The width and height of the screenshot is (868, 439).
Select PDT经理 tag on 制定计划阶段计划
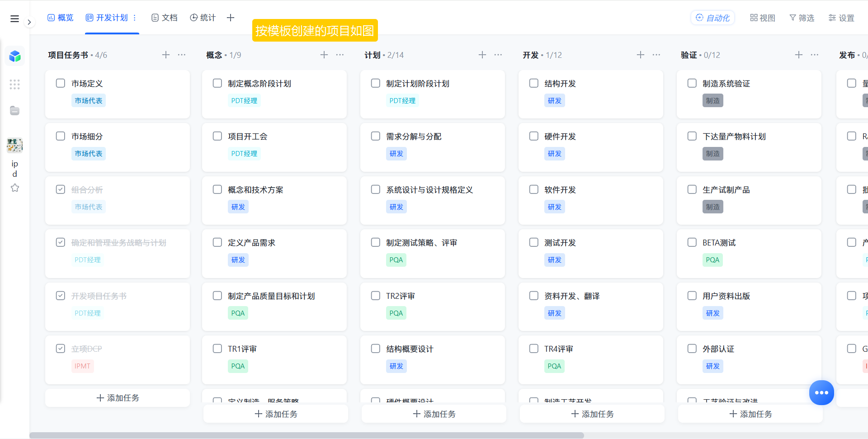[x=403, y=101]
